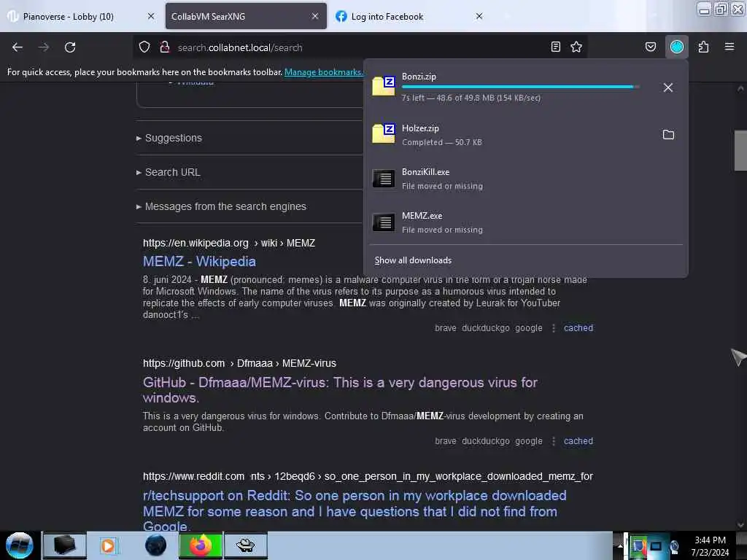Image resolution: width=747 pixels, height=560 pixels.
Task: Open the dark globe taskbar icon
Action: 155,545
